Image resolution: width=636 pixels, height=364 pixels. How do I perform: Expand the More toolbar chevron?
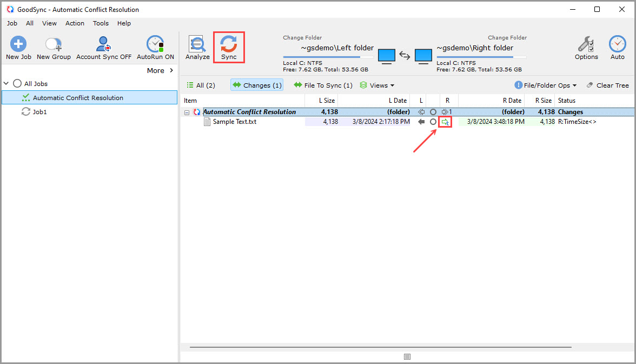click(171, 71)
